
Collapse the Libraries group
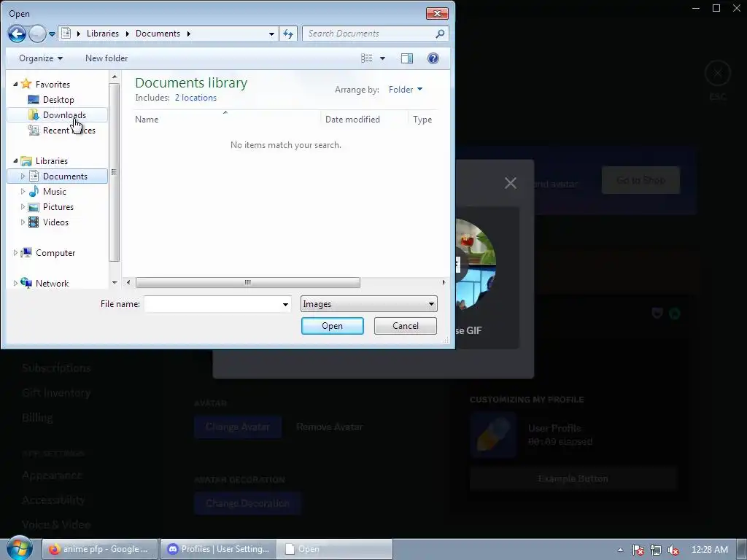click(15, 161)
